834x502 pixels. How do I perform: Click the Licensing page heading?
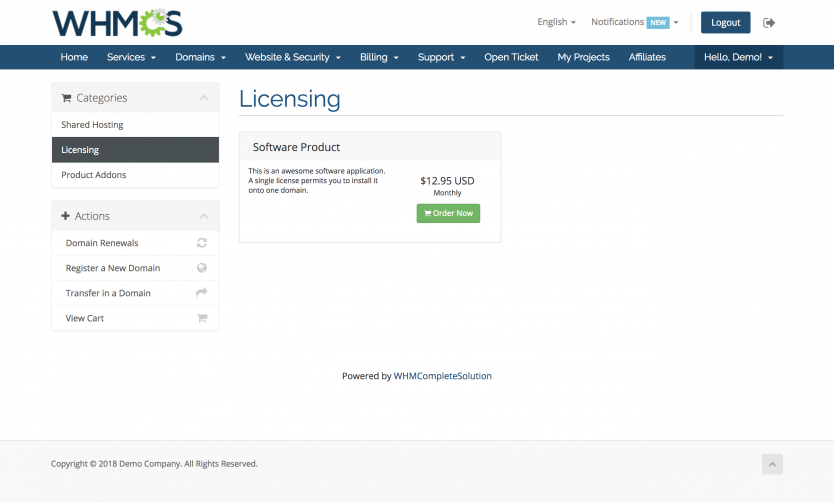coord(290,99)
